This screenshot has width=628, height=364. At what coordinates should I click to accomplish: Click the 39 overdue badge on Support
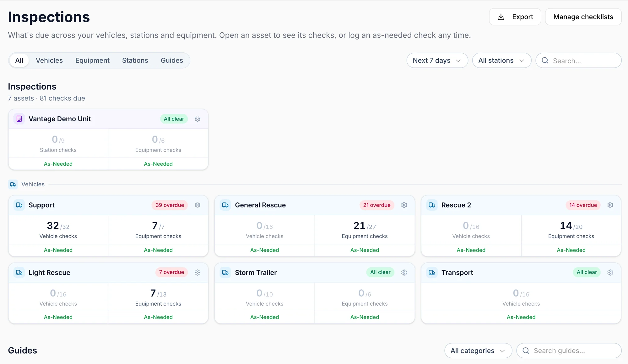pyautogui.click(x=170, y=205)
